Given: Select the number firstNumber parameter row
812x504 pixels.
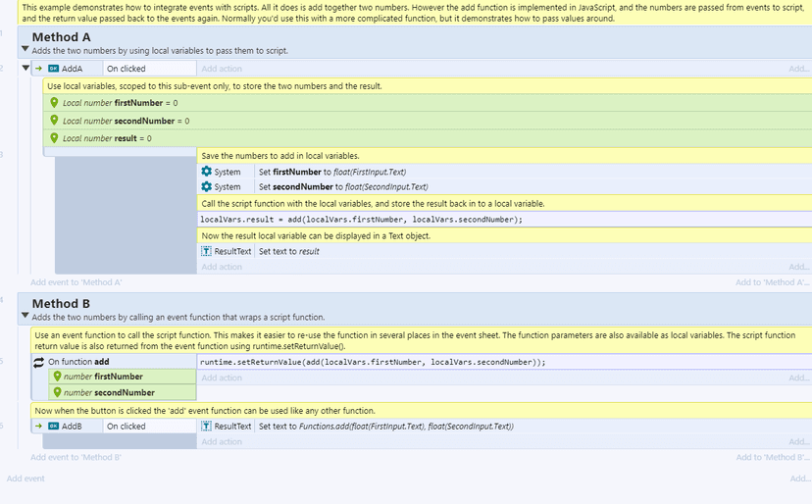Looking at the screenshot, I should click(123, 377).
